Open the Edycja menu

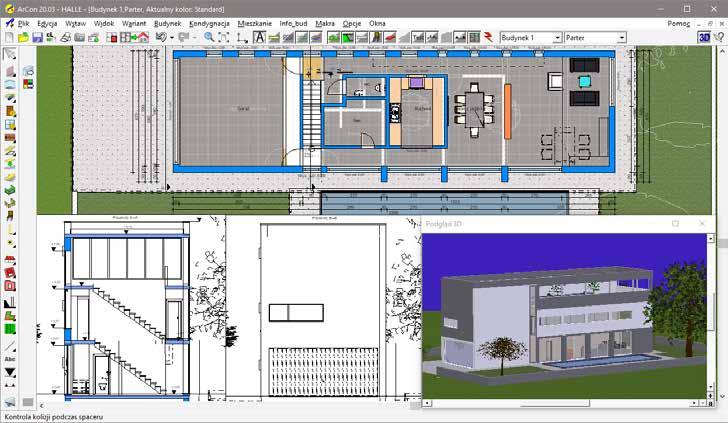tap(47, 23)
